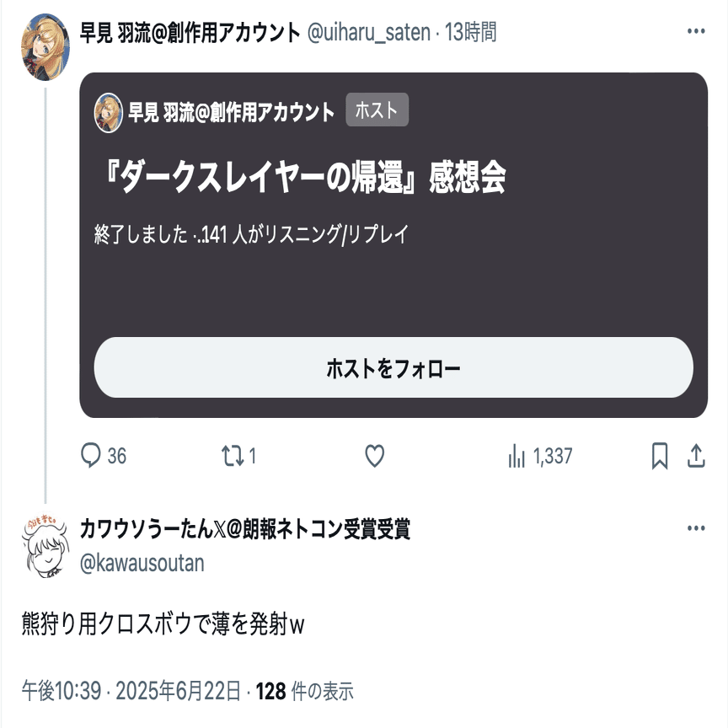The image size is (728, 728).
Task: Visit カワウソうーたん's profile picture
Action: (x=45, y=545)
